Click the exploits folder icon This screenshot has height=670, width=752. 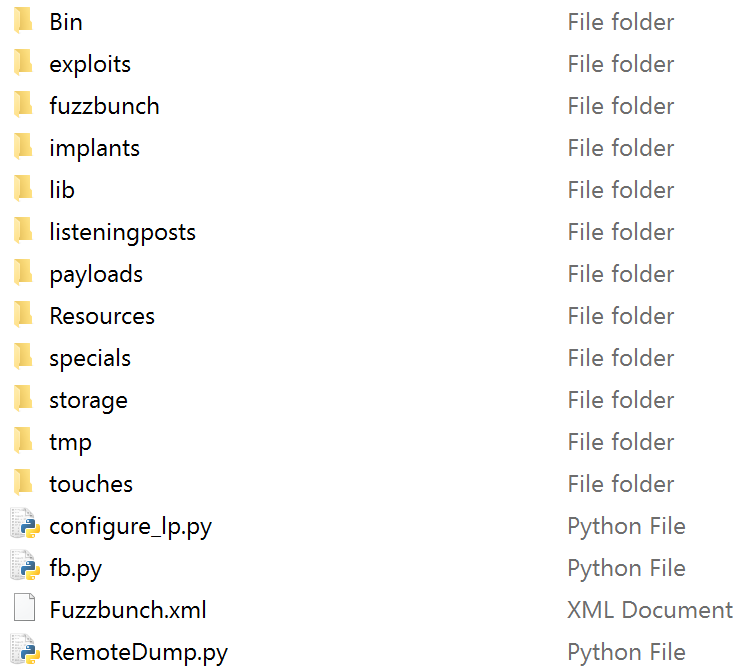[23, 63]
